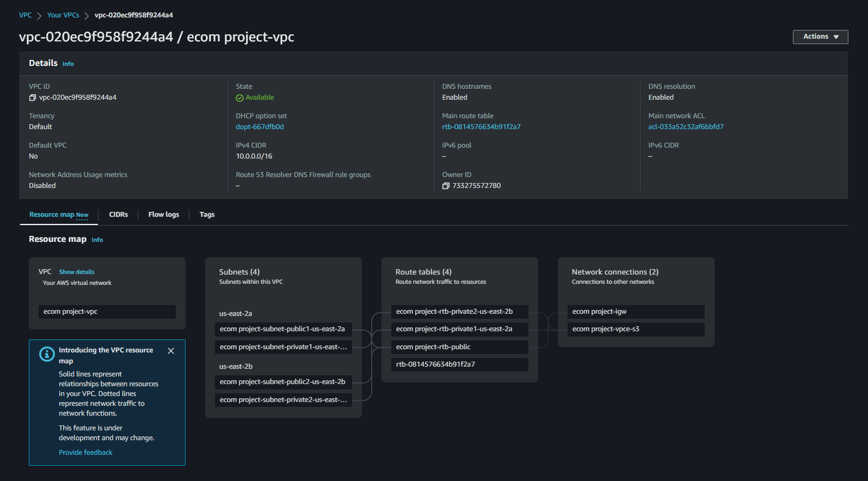This screenshot has height=481, width=868.
Task: Switch to the CIDRs tab
Action: (x=118, y=215)
